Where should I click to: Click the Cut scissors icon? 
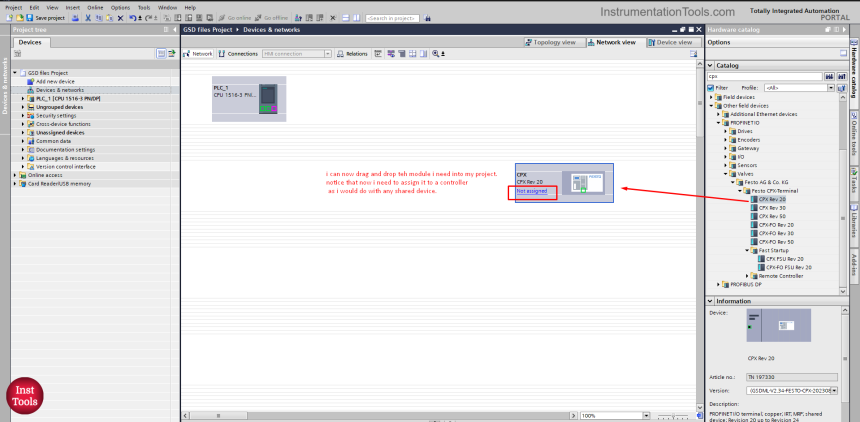[x=87, y=18]
